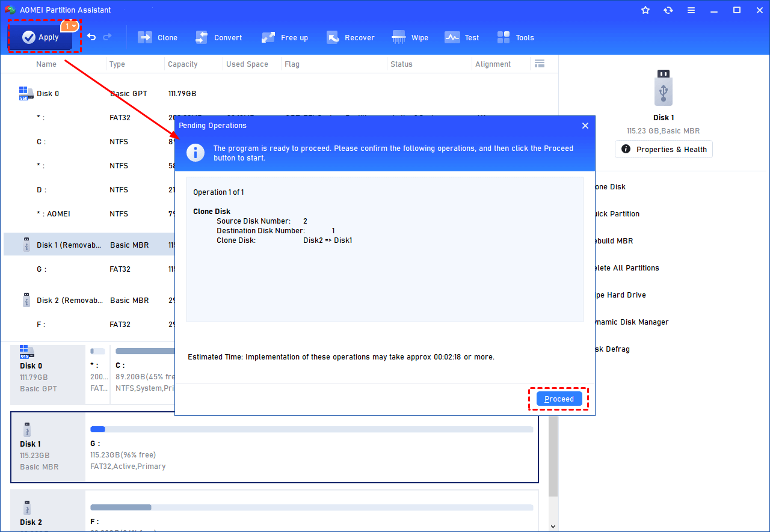Viewport: 770px width, 532px height.
Task: Close the Pending Operations dialog
Action: (x=585, y=126)
